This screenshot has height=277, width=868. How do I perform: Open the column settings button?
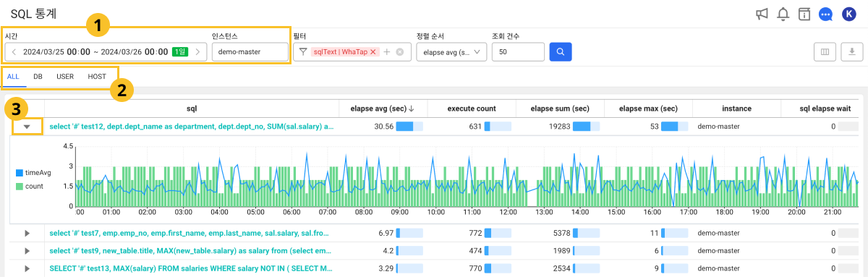[825, 51]
